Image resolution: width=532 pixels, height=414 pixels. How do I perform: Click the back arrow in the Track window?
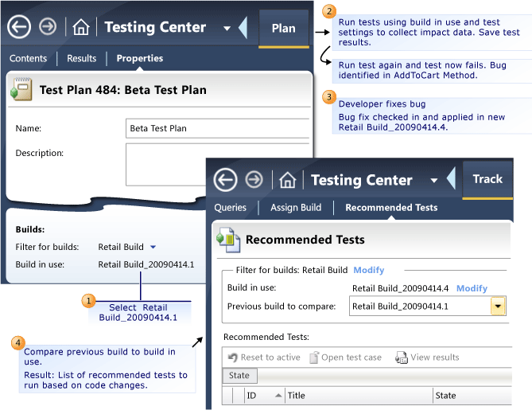pyautogui.click(x=225, y=180)
